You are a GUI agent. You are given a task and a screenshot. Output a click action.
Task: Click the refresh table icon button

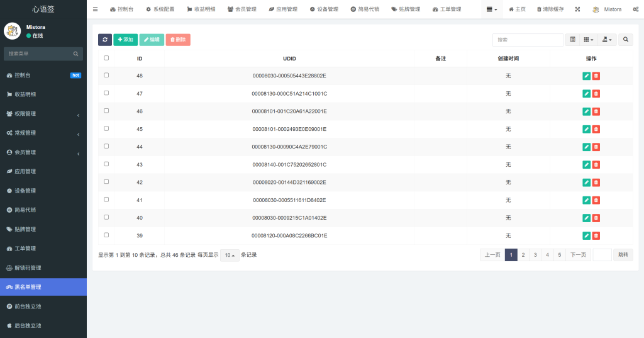pos(105,40)
